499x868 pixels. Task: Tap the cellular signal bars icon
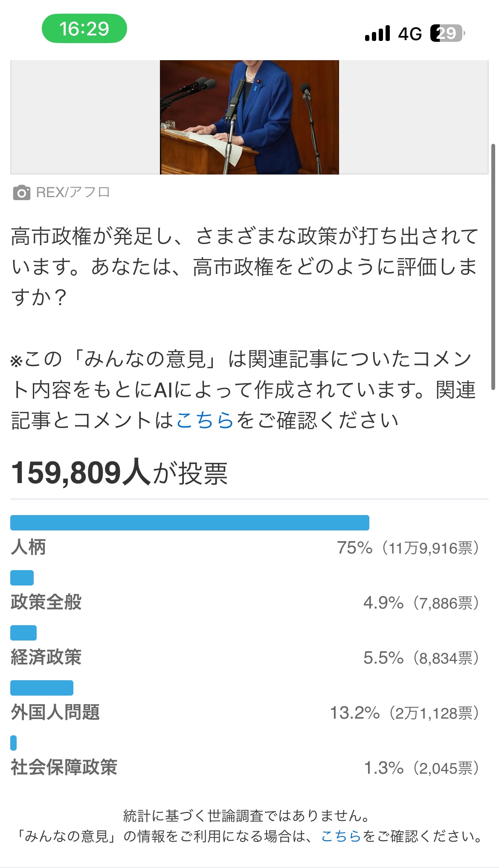(377, 33)
